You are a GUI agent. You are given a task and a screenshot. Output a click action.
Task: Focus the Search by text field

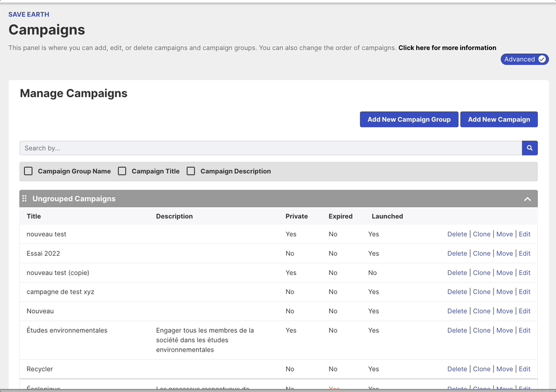coord(270,148)
